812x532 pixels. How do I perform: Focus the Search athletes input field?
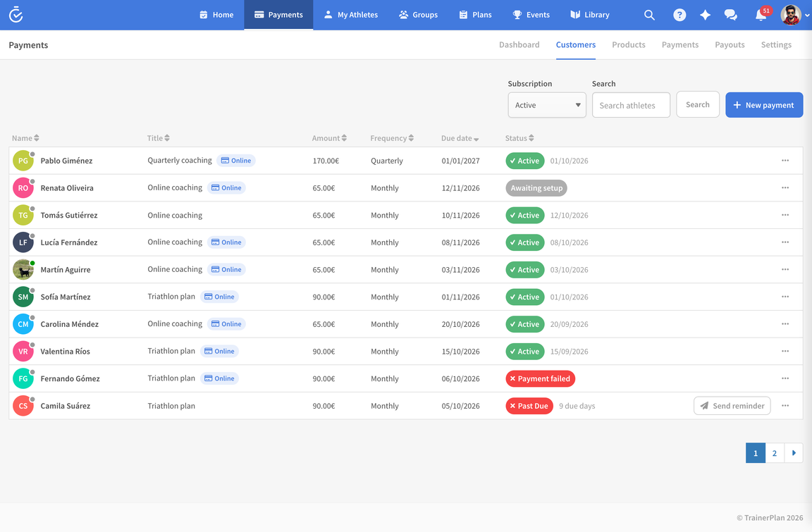[632, 105]
